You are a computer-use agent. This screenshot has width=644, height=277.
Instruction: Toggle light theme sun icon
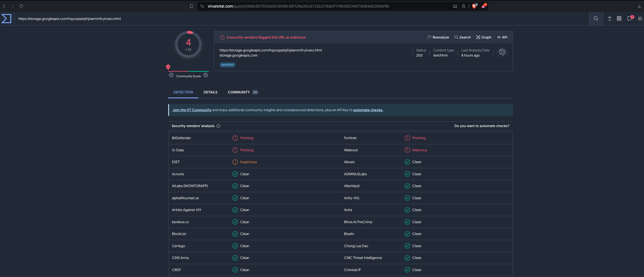pyautogui.click(x=640, y=19)
